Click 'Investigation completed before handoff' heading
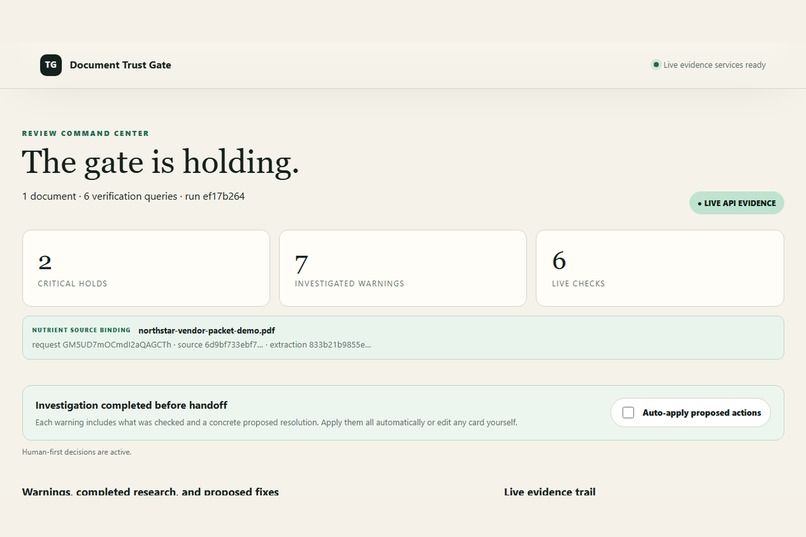 131,405
